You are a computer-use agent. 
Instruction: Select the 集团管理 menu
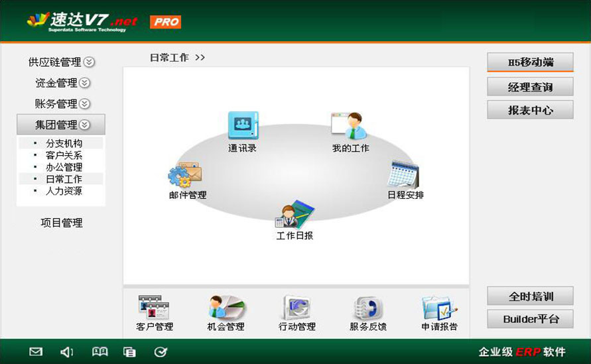[x=61, y=125]
